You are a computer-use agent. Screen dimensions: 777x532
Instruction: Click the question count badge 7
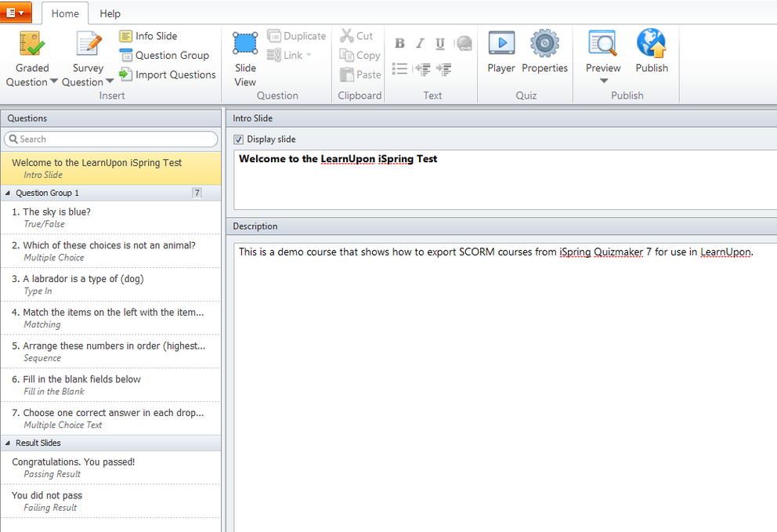(x=197, y=193)
